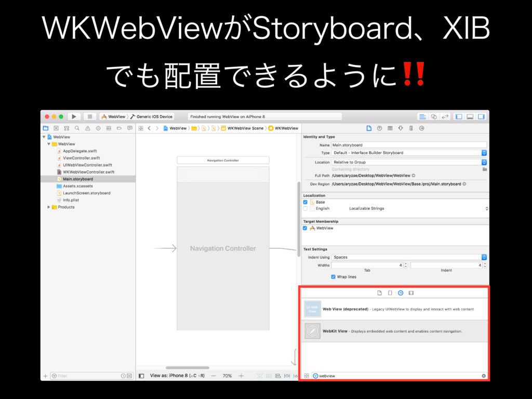The image size is (532, 399).
Task: Collapse the WebView group folder
Action: point(49,144)
